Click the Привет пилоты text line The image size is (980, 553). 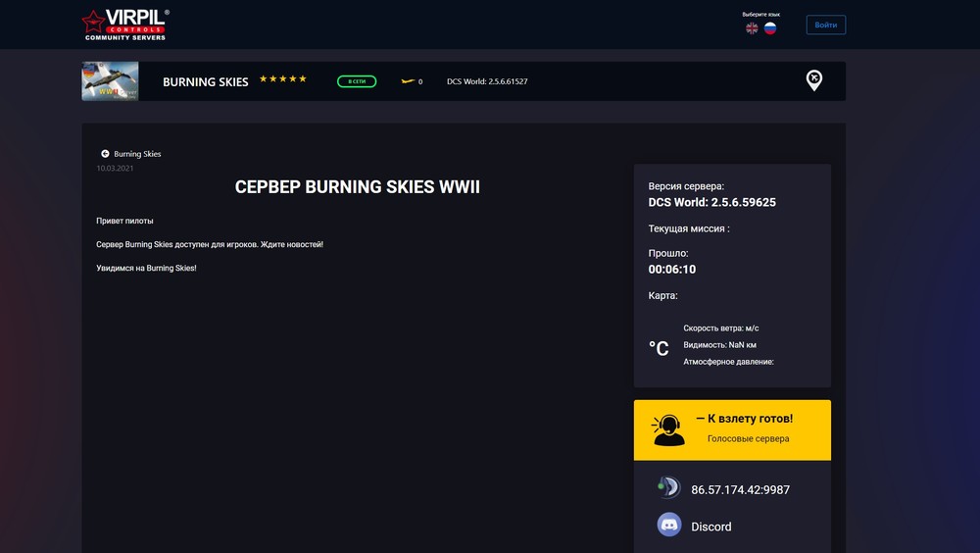[x=124, y=221]
